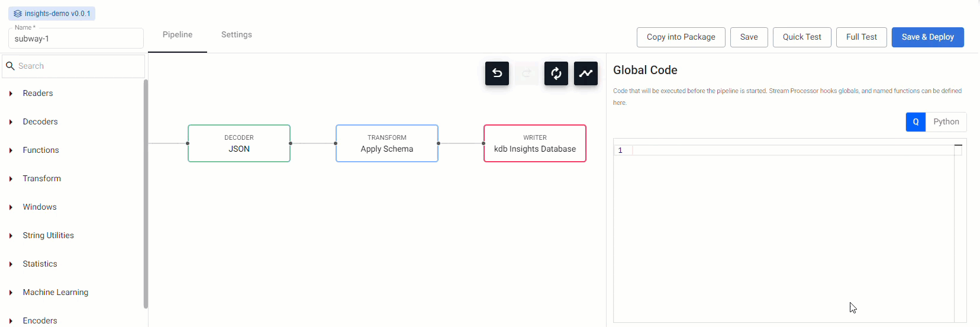This screenshot has height=327, width=980.
Task: Switch to the Pipeline tab
Action: (178, 35)
